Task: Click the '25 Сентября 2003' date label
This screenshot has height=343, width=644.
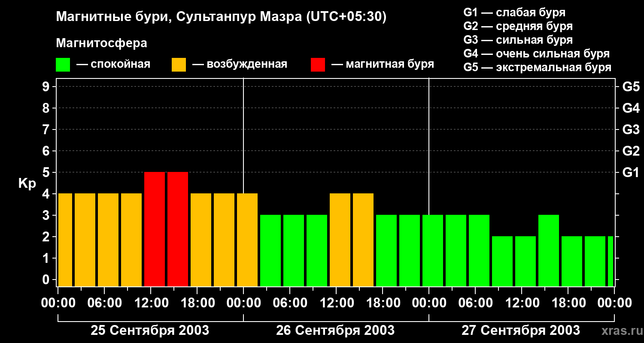Action: [150, 330]
